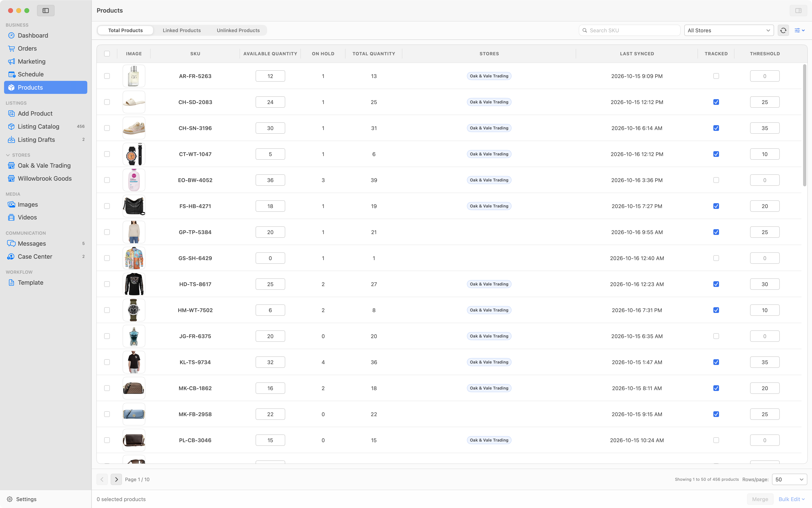
Task: Open Listing Catalog box icon
Action: [x=11, y=126]
